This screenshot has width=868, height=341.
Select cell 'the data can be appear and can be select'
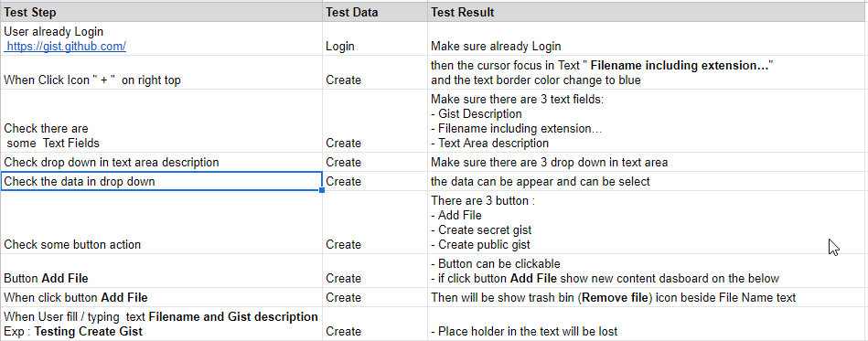[x=648, y=182]
